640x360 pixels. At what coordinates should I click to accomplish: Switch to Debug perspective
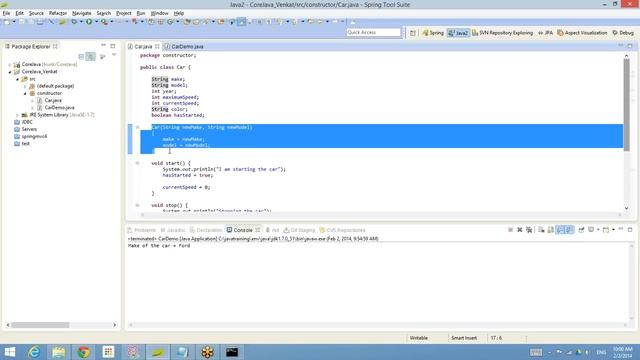pyautogui.click(x=623, y=33)
